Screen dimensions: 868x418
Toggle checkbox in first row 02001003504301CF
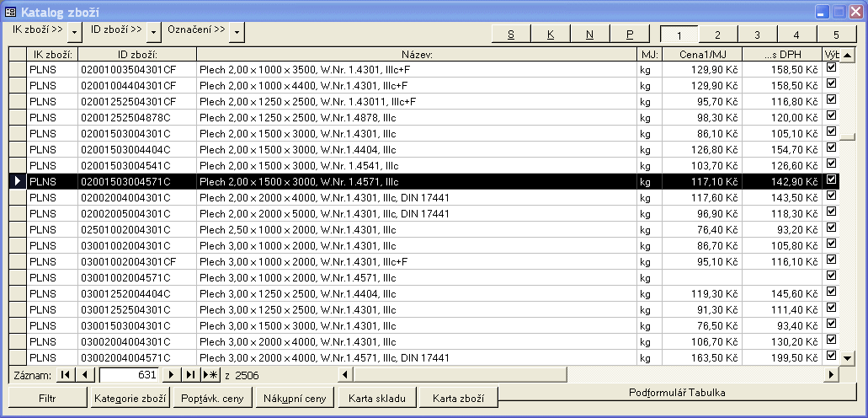pos(832,68)
